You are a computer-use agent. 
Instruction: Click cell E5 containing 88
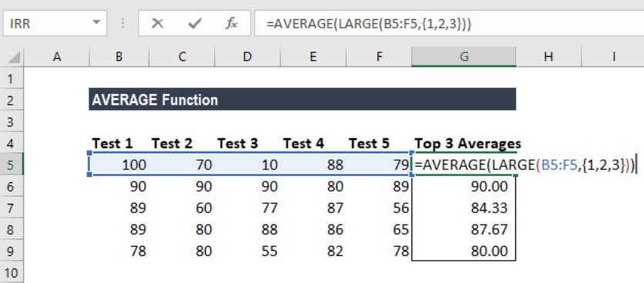[313, 165]
